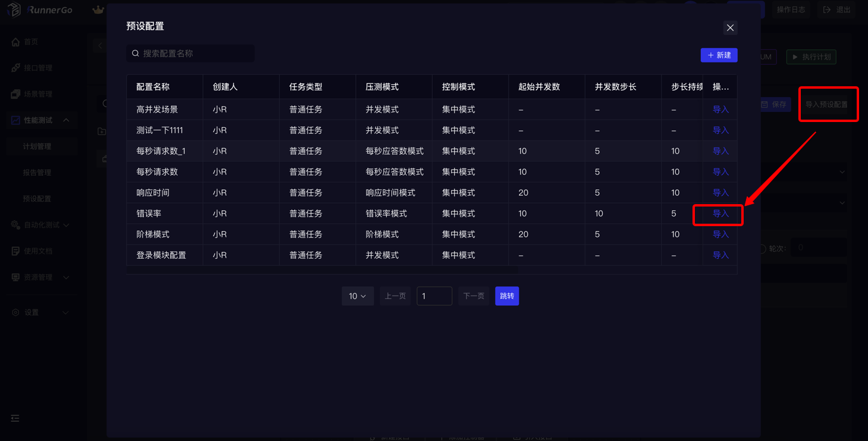Click the 自动化测试 sidebar icon
Viewport: 868px width, 441px height.
(x=15, y=225)
